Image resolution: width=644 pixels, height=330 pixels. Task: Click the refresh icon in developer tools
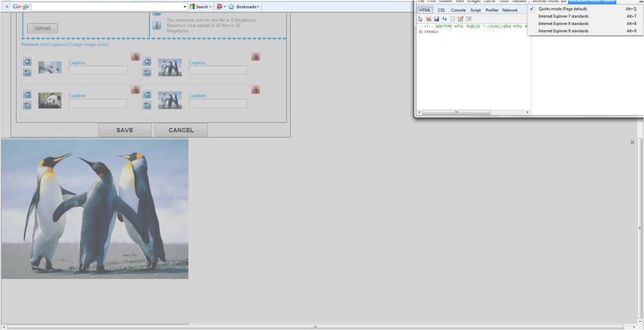[x=444, y=19]
